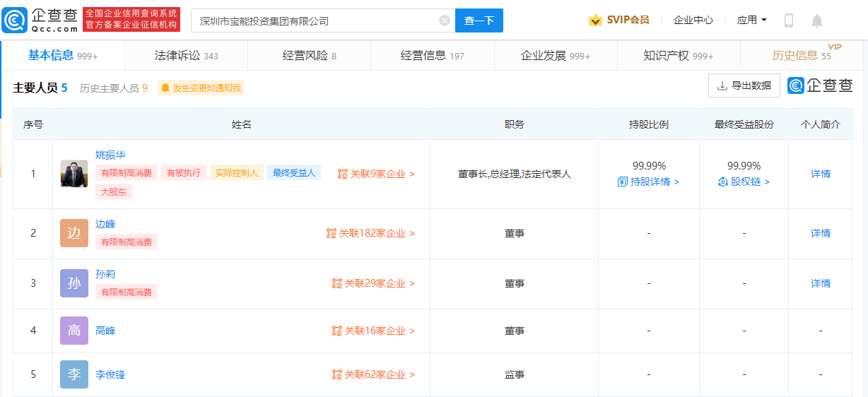This screenshot has height=397, width=868.
Task: Click 持股比例 column header
Action: tap(648, 124)
